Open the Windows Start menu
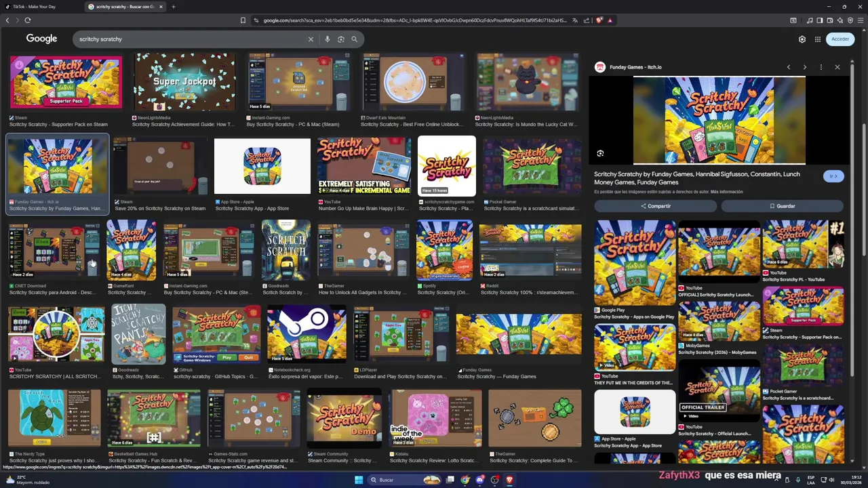 coord(359,480)
